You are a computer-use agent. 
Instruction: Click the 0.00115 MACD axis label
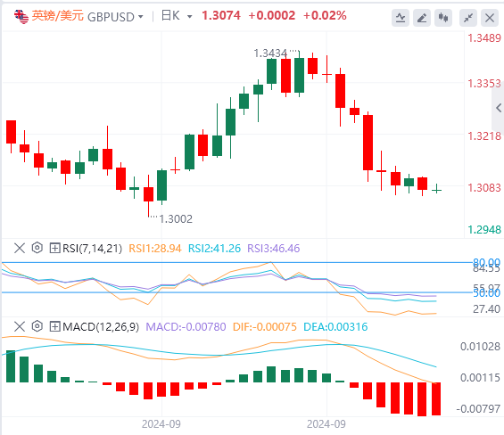click(x=480, y=377)
